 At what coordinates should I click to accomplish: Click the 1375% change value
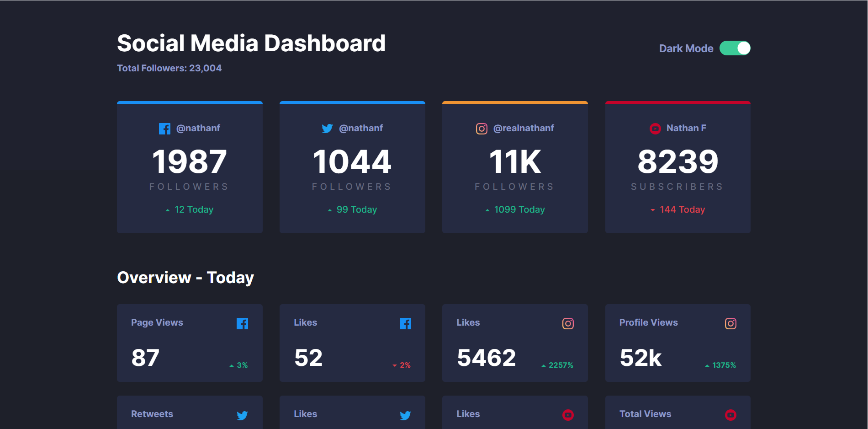724,365
